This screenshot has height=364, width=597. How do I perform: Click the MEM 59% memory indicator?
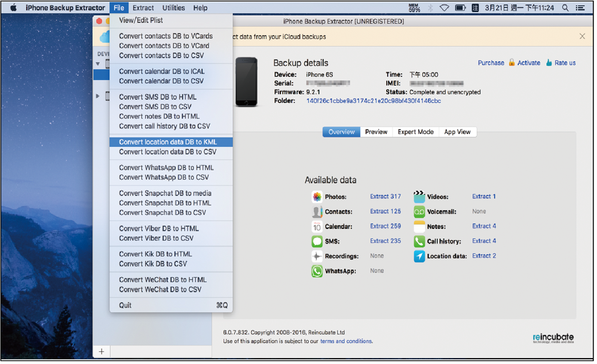(414, 8)
